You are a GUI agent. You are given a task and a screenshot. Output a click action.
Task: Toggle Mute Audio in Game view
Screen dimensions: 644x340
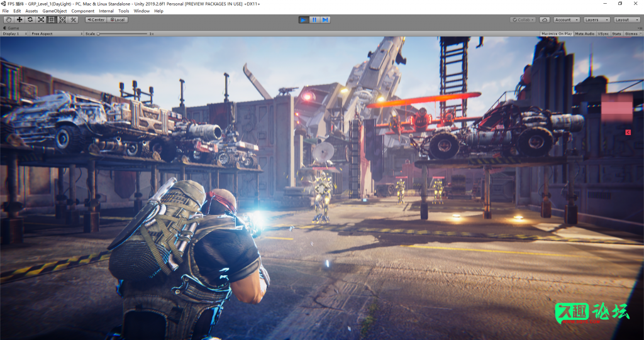pos(584,33)
